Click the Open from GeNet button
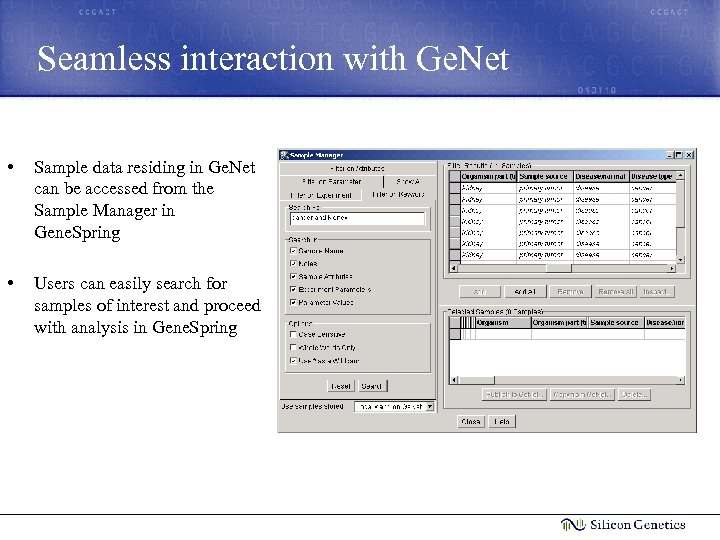This screenshot has height=540, width=720. click(582, 394)
